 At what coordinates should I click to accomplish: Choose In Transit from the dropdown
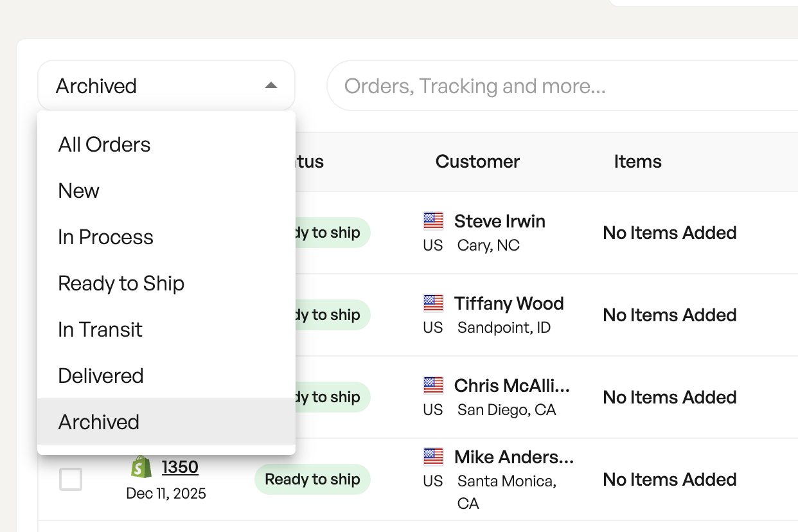[x=100, y=330]
